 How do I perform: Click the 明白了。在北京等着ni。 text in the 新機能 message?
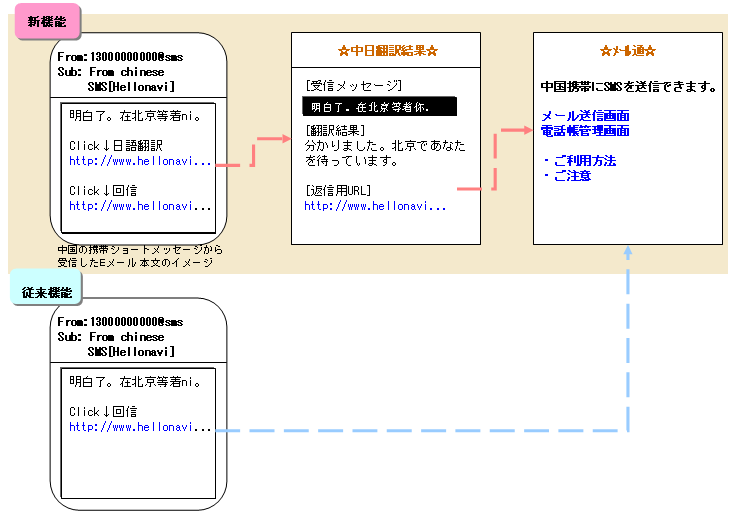click(135, 116)
